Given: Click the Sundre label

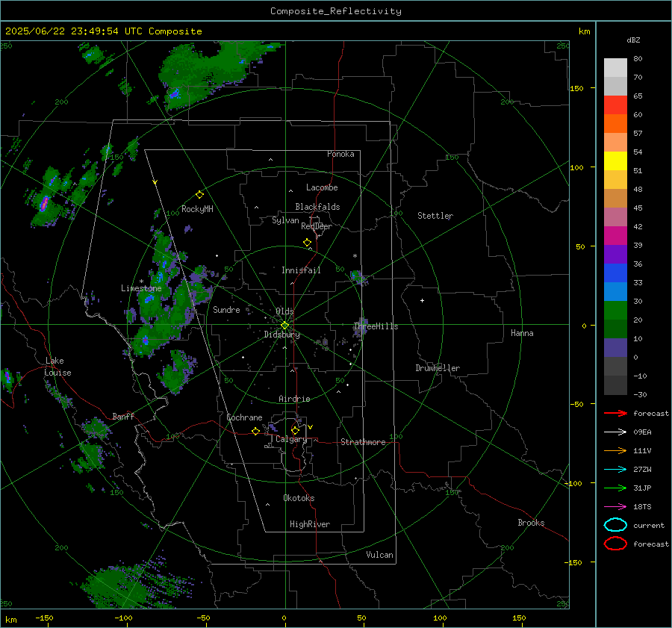Looking at the screenshot, I should (x=226, y=310).
